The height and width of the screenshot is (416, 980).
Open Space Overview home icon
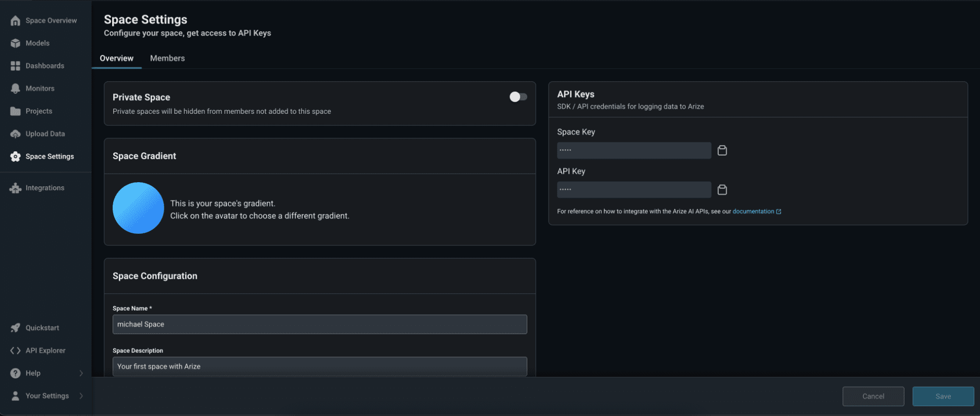[x=15, y=20]
